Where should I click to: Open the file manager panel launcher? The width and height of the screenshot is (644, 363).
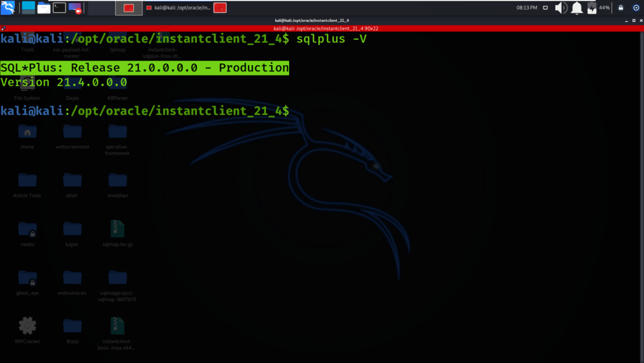click(x=44, y=8)
